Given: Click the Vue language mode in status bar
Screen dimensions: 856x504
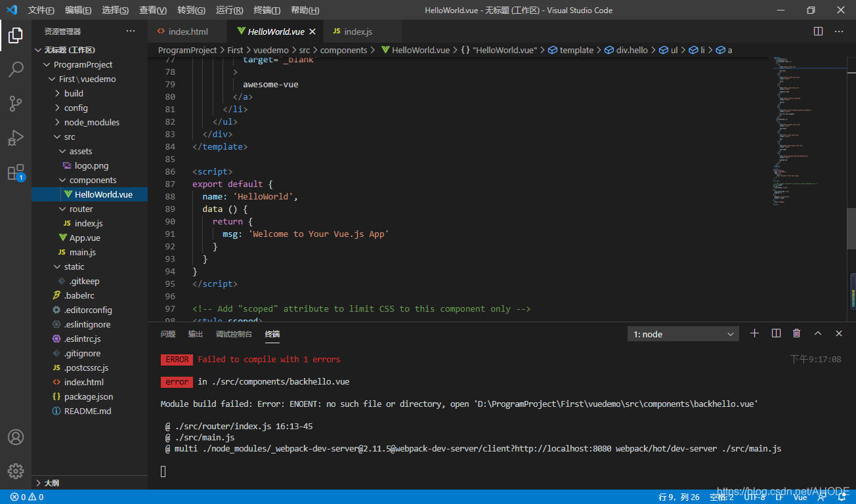Looking at the screenshot, I should pyautogui.click(x=800, y=497).
